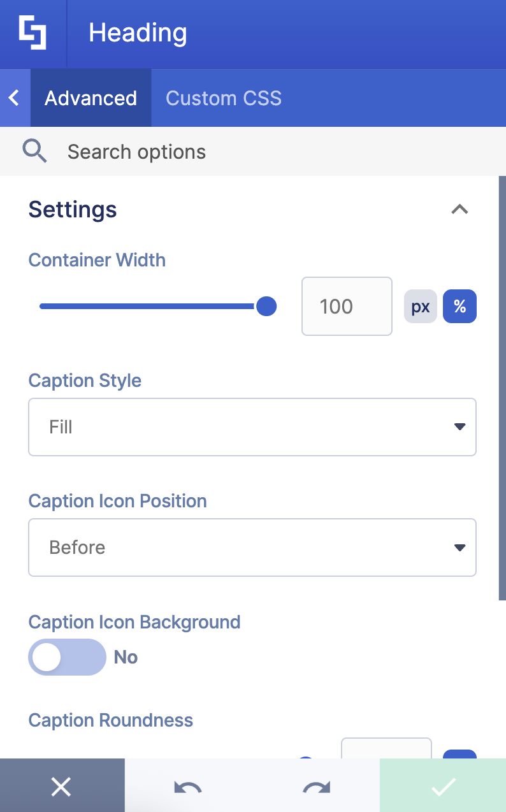Screen dimensions: 506x812
Task: Open the Caption Style dropdown
Action: pyautogui.click(x=252, y=426)
